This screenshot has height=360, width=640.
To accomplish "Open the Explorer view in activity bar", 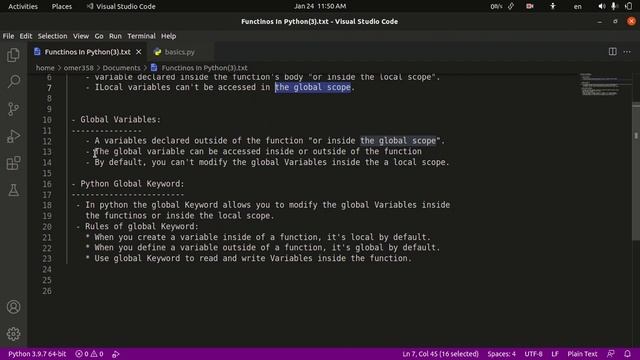I will pyautogui.click(x=13, y=55).
